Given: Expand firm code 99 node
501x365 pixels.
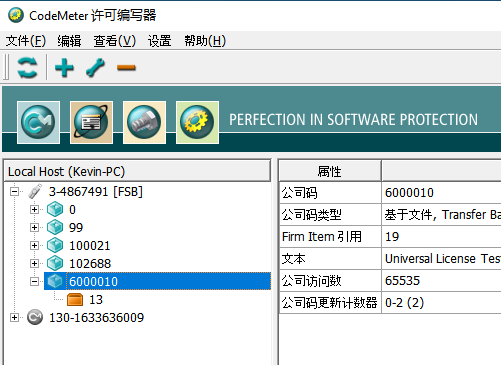Looking at the screenshot, I should point(34,227).
